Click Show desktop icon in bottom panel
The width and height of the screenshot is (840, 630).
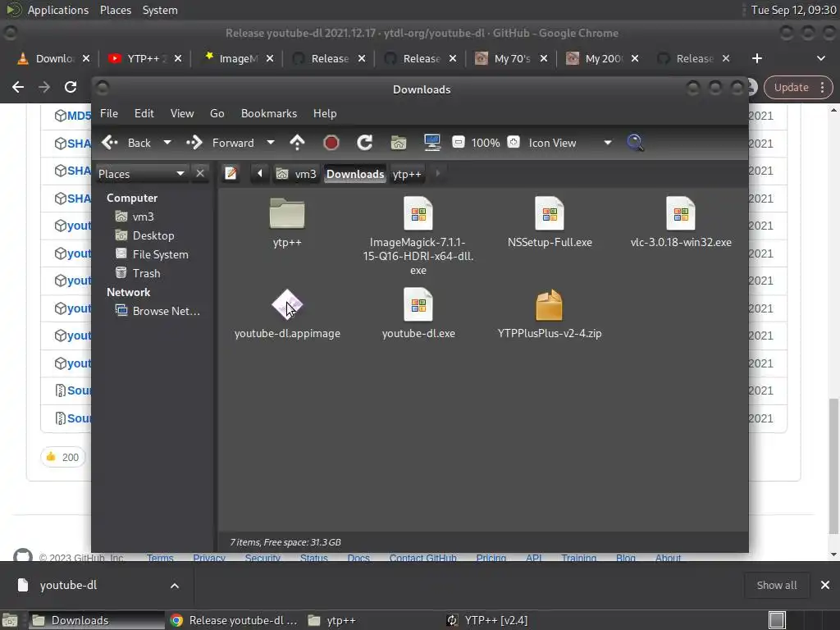point(10,620)
